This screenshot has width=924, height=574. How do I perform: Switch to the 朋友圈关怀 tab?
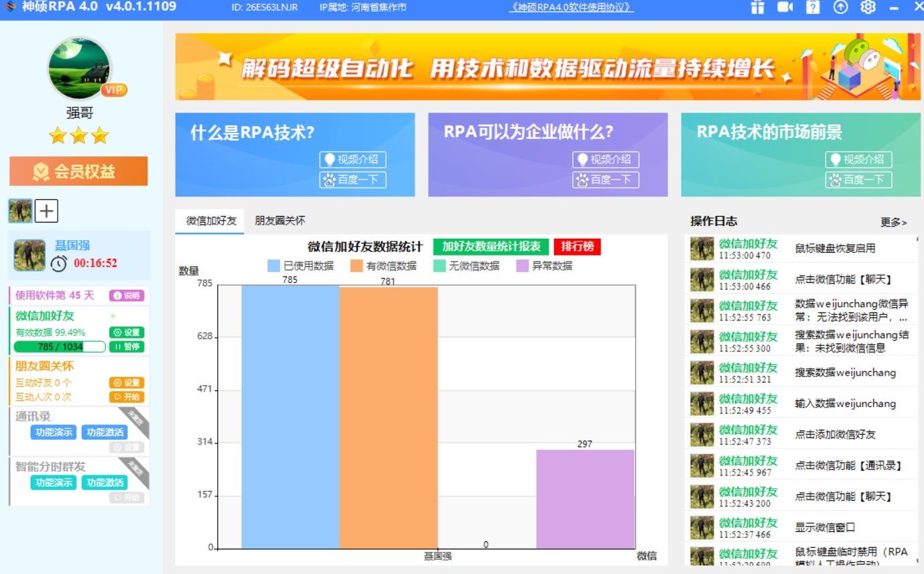coord(279,221)
